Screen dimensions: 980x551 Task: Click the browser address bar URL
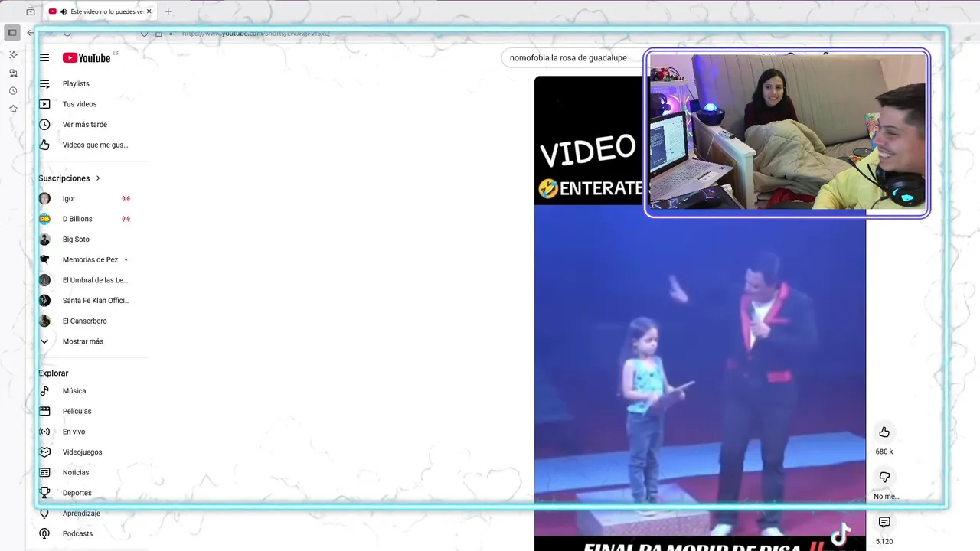256,34
